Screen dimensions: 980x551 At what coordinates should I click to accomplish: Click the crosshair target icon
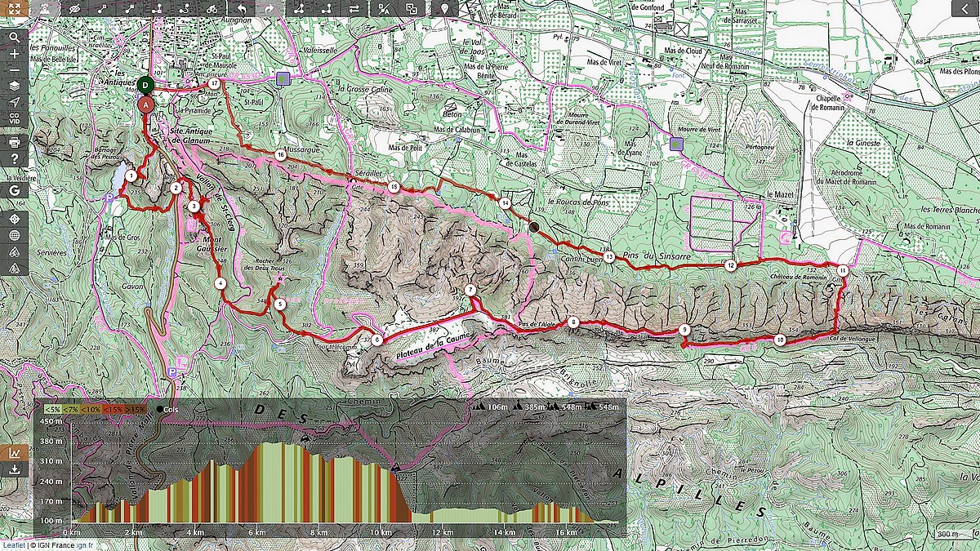[x=15, y=220]
